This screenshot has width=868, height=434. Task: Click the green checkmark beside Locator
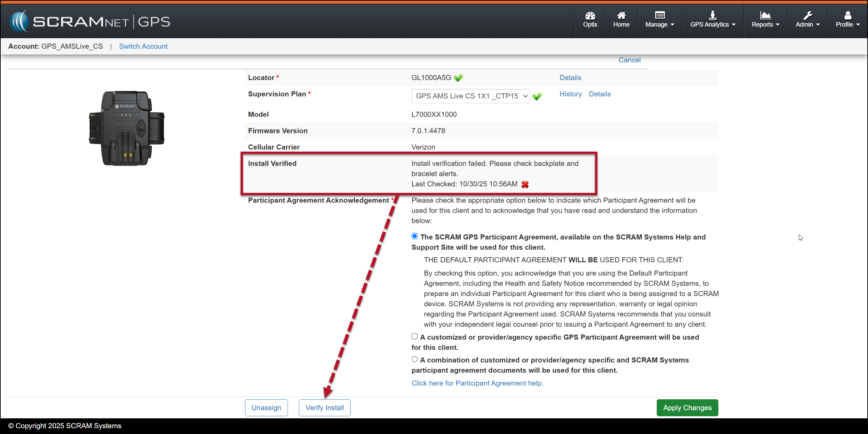(458, 78)
